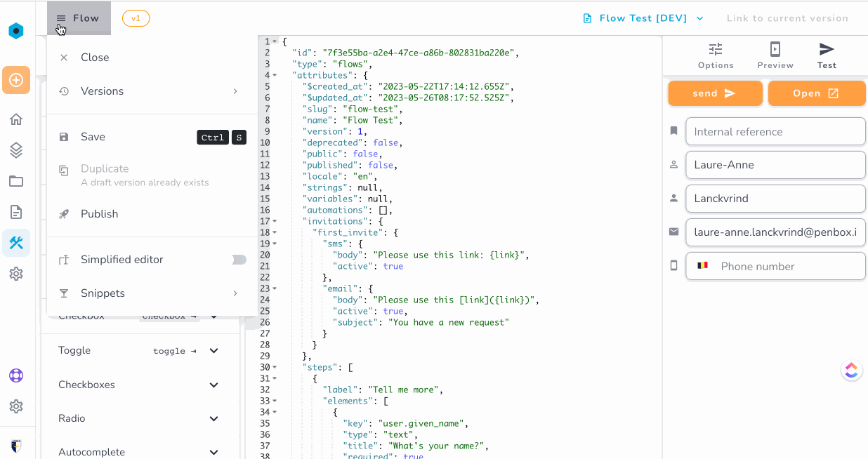
Task: Click the Flow hamburger menu button
Action: point(79,18)
